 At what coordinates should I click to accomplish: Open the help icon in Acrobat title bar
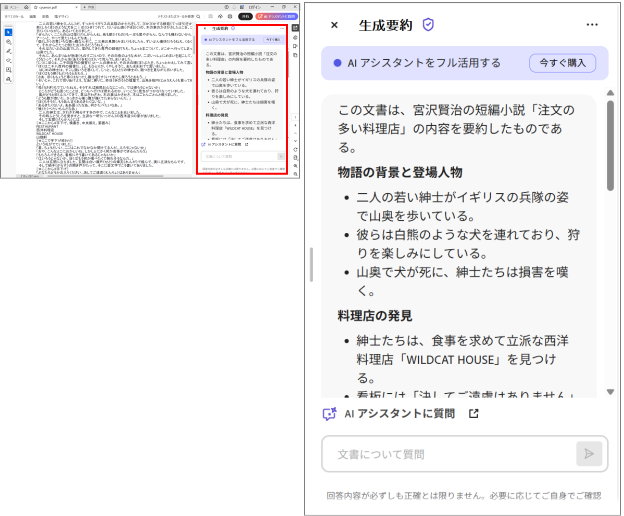pos(226,7)
